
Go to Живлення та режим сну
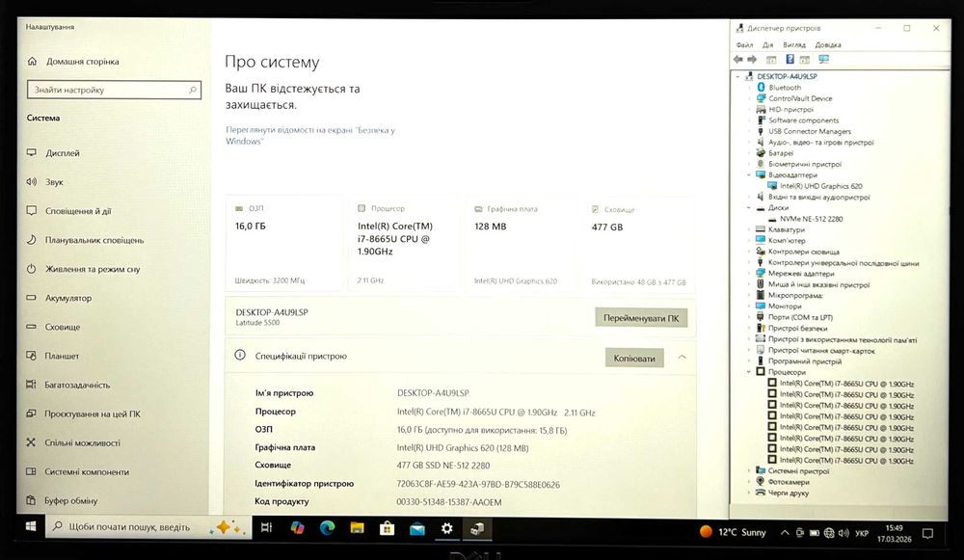93,269
